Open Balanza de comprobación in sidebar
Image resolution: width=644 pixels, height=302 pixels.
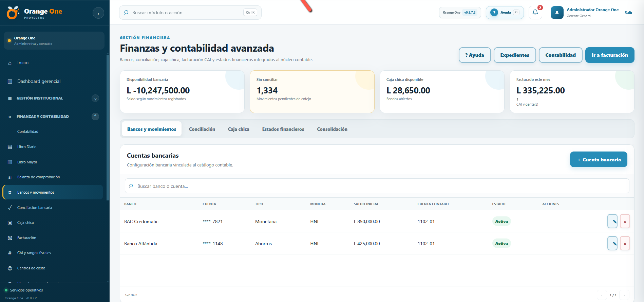tap(53, 177)
